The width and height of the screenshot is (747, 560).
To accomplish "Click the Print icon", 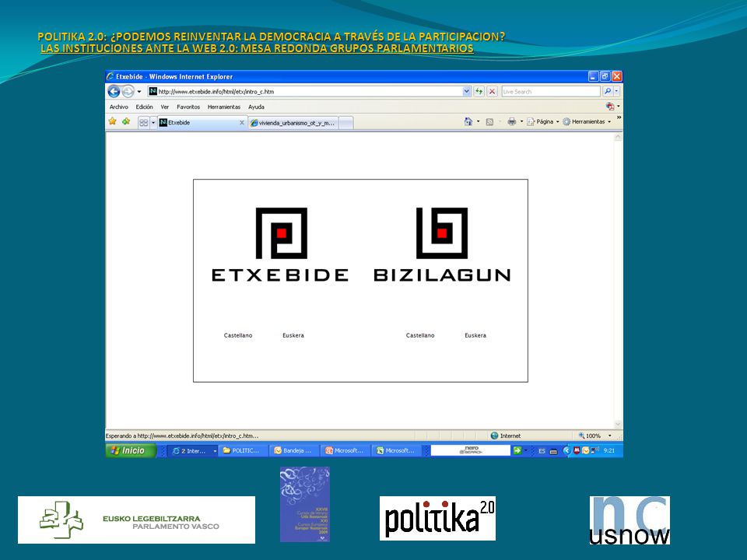I will pos(512,121).
